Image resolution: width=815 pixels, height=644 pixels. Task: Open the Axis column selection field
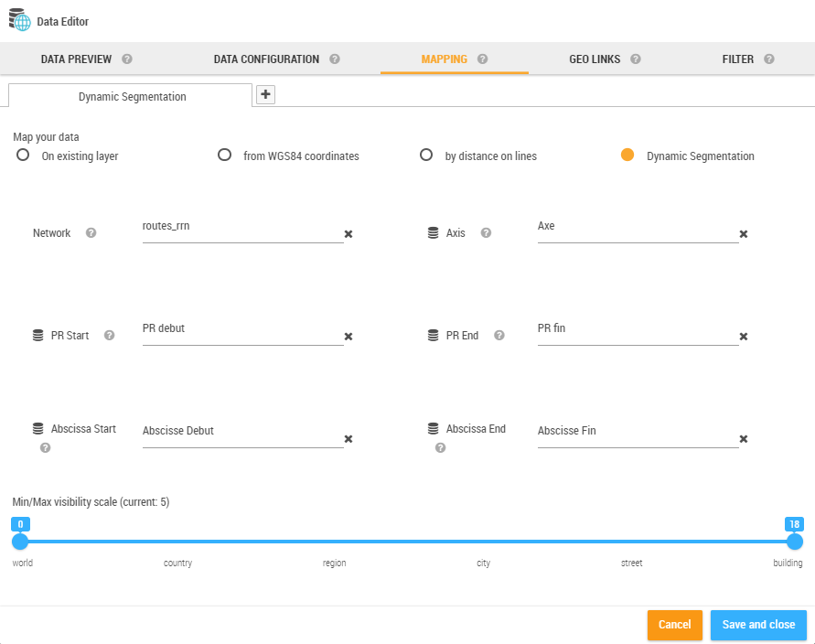coord(638,226)
